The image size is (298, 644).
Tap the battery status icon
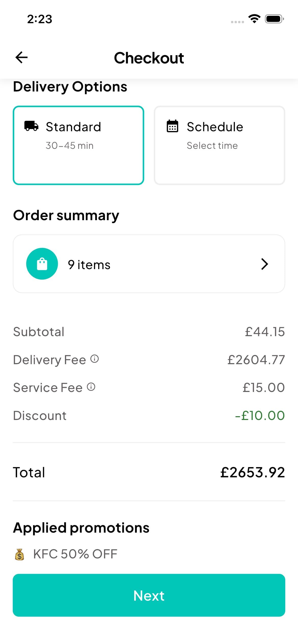[274, 19]
